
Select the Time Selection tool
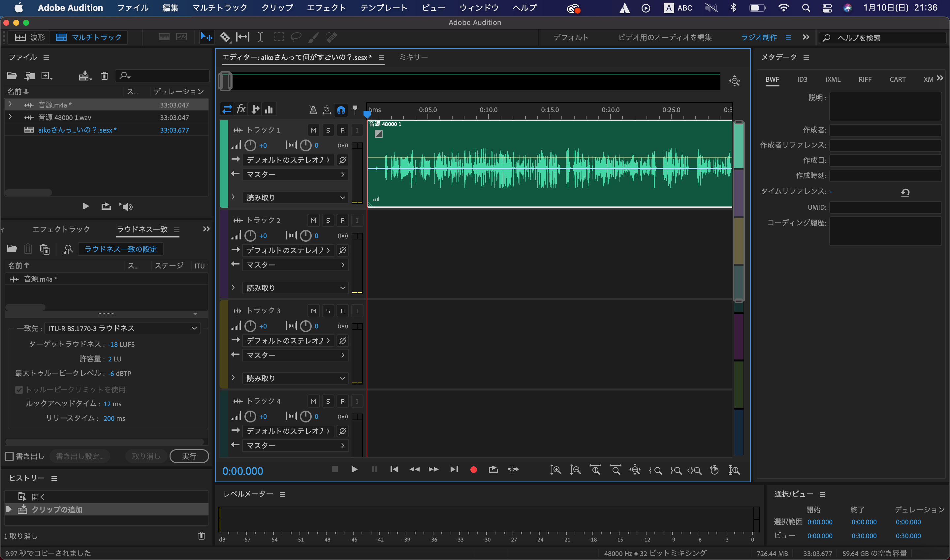(x=260, y=37)
